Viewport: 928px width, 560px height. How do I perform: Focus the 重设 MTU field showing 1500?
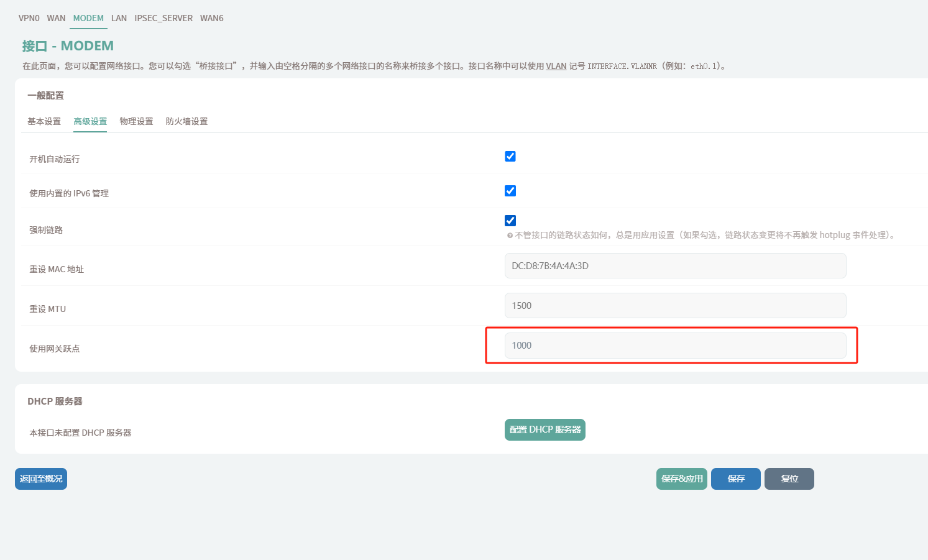675,306
